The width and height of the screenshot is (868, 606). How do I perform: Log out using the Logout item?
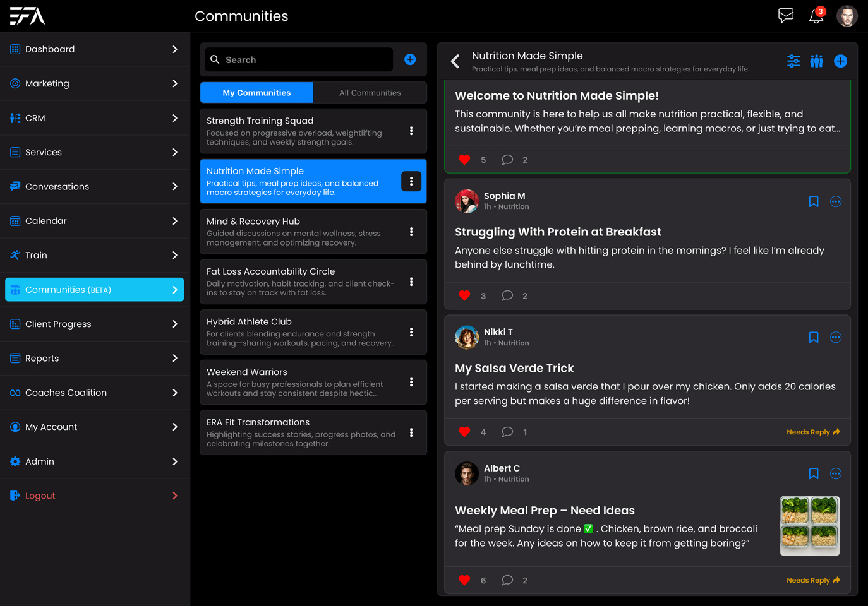[x=40, y=496]
